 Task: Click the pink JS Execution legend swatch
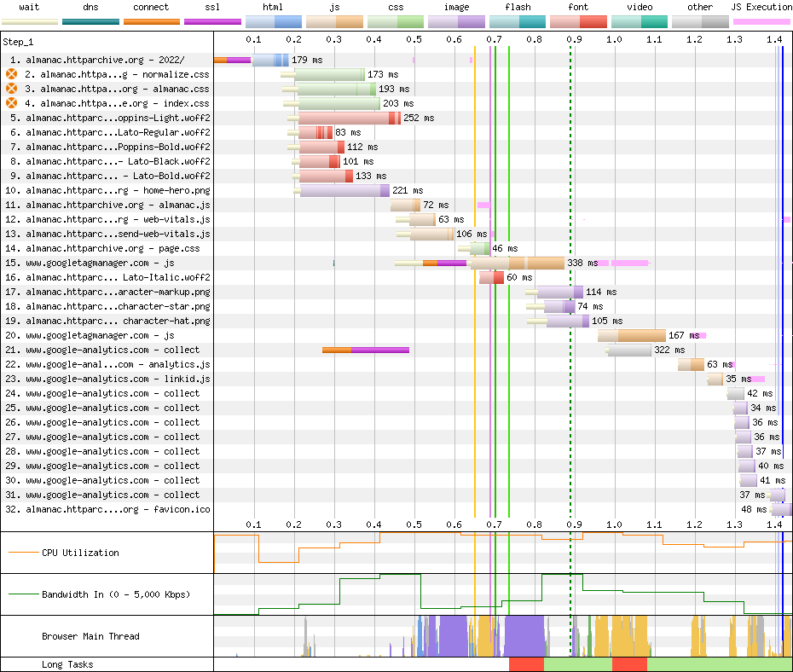tap(761, 20)
